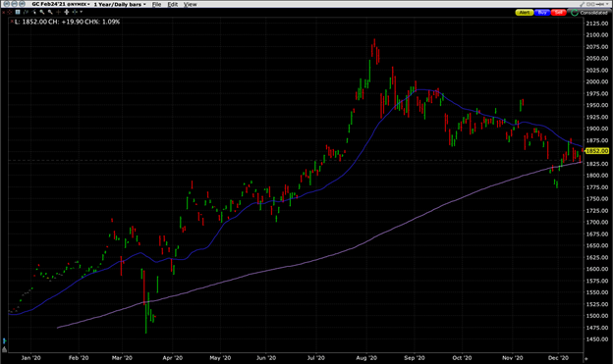Click the CH%: 1.09% percent change value
The image size is (613, 364).
102,22
